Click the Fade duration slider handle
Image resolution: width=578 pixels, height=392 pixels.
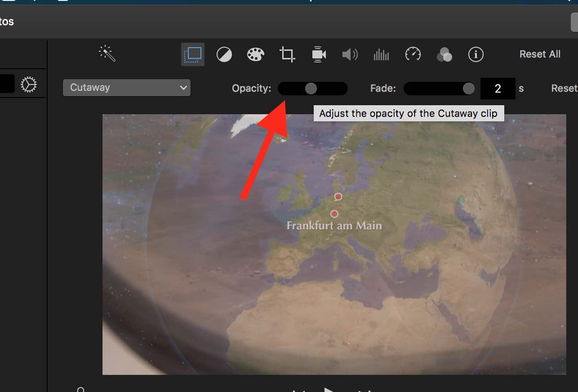468,89
